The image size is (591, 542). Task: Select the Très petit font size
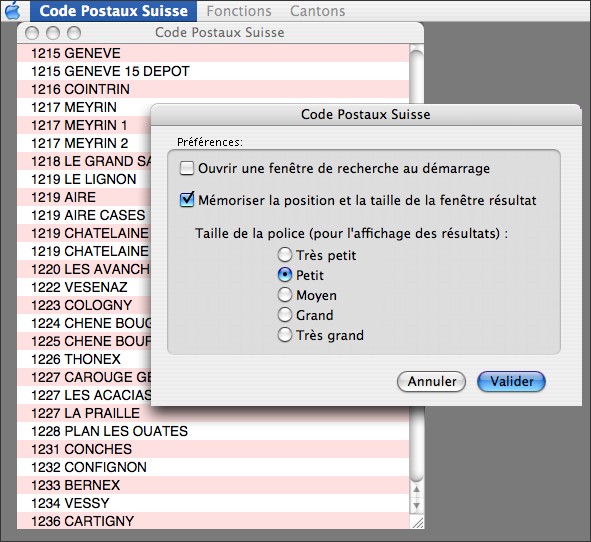285,255
